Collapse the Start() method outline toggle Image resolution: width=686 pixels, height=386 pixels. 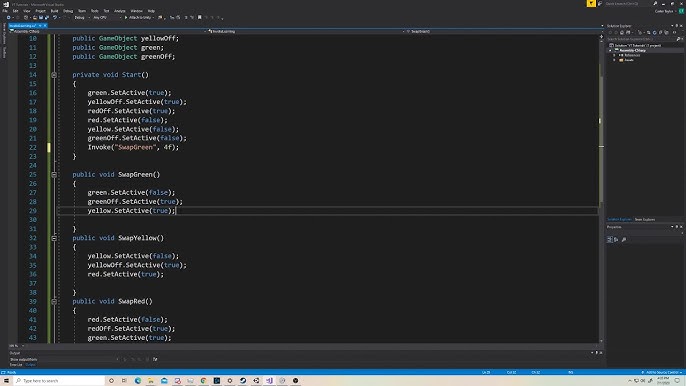point(54,75)
